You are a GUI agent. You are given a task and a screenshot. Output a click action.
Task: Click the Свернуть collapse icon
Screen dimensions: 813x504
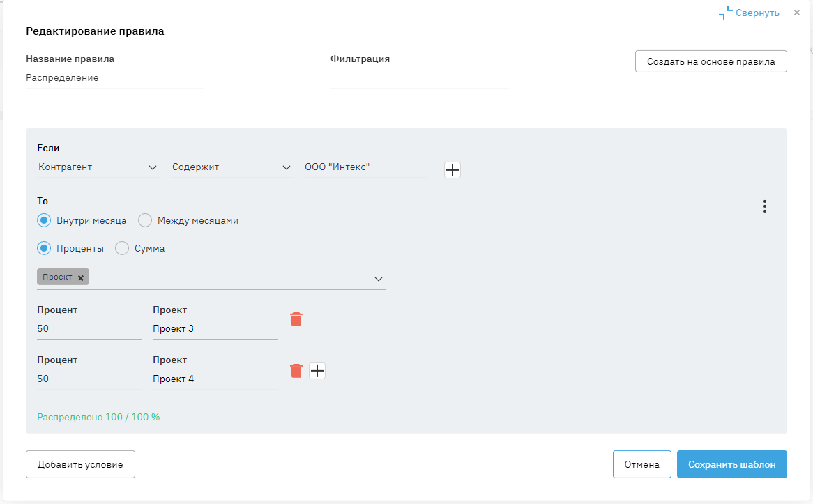pyautogui.click(x=726, y=13)
